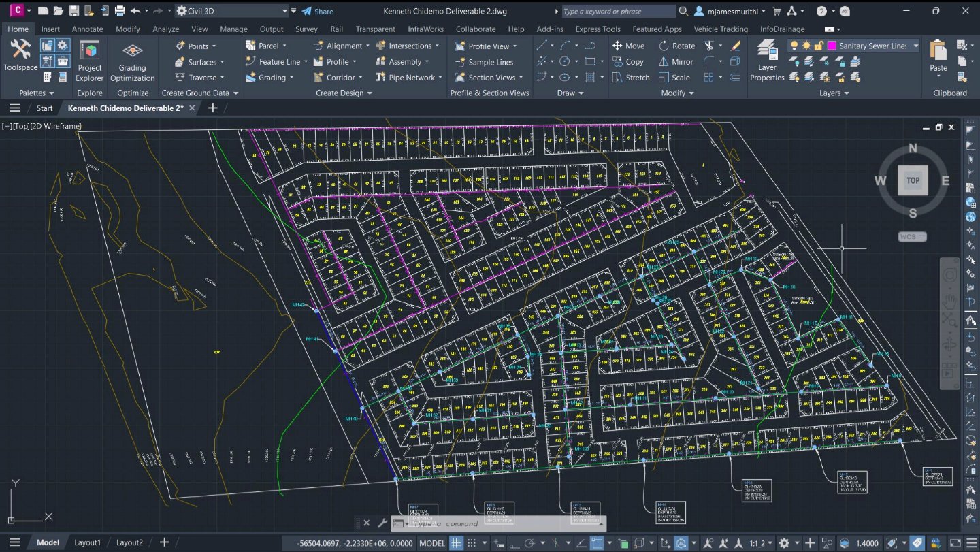Select the Stretch tool

[631, 77]
